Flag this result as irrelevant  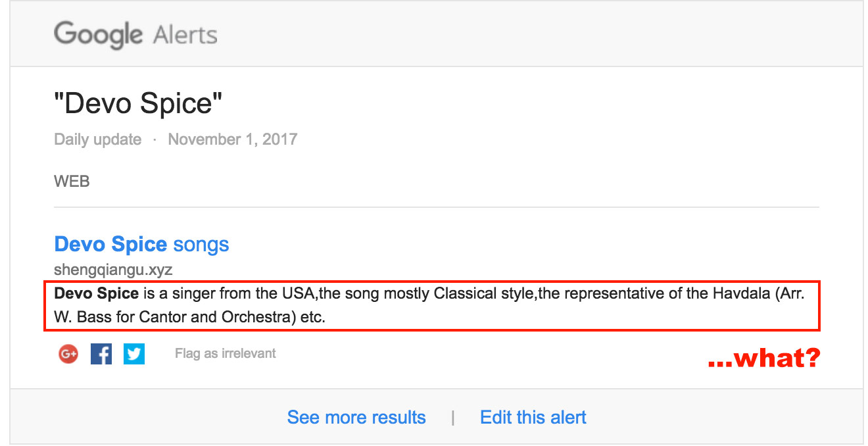pyautogui.click(x=226, y=354)
